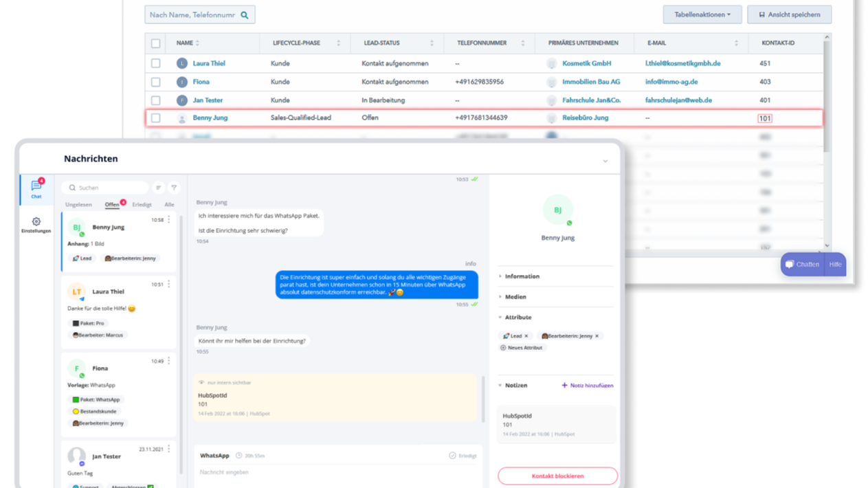Remove the Lead attribute tag
The height and width of the screenshot is (488, 868).
[526, 336]
